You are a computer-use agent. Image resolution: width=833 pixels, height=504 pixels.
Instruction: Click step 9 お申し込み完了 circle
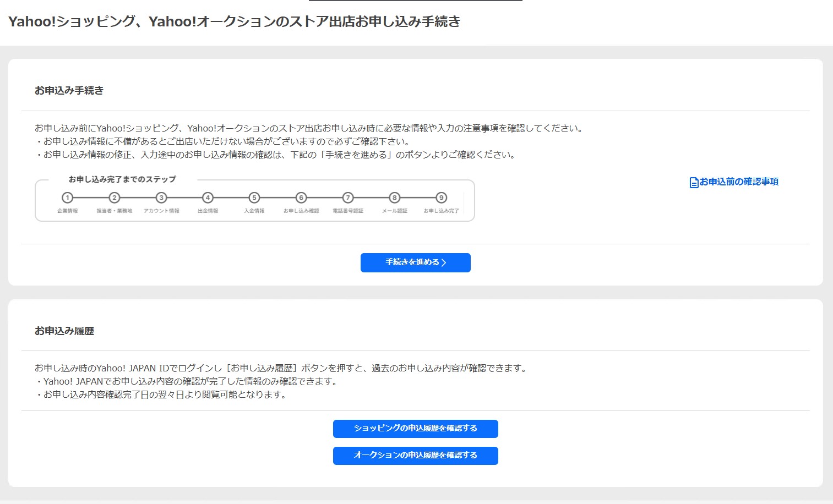[441, 198]
